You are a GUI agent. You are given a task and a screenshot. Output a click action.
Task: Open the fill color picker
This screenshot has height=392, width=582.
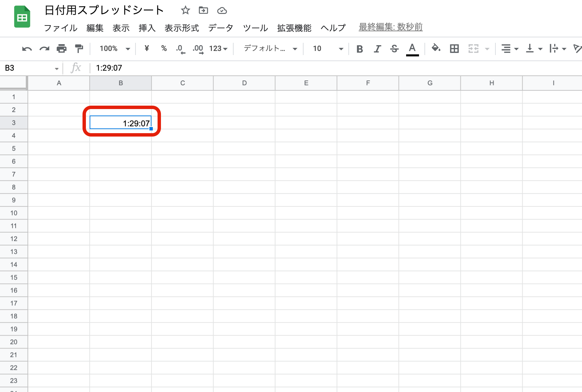tap(436, 49)
